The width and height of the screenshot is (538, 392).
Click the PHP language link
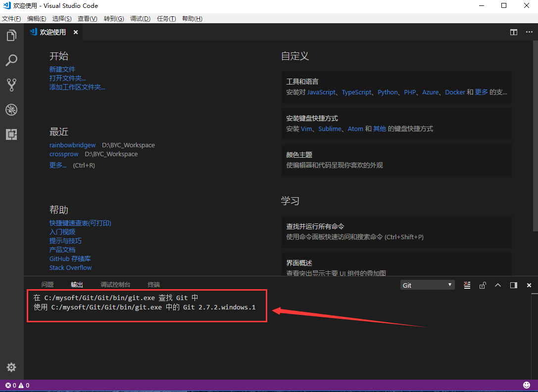[410, 92]
